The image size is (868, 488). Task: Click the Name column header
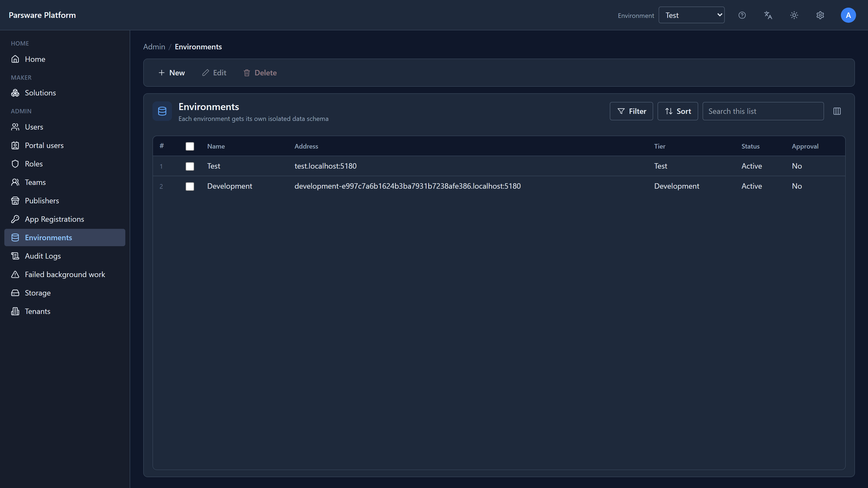pos(216,146)
